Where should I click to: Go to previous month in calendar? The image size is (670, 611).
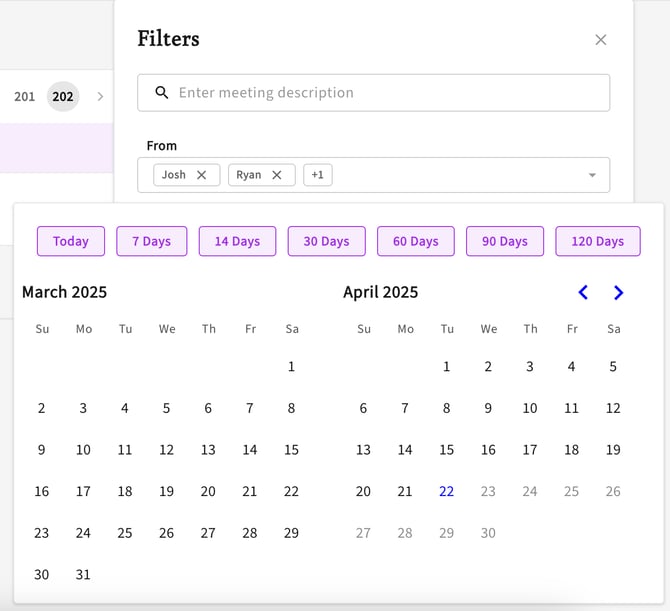click(583, 293)
